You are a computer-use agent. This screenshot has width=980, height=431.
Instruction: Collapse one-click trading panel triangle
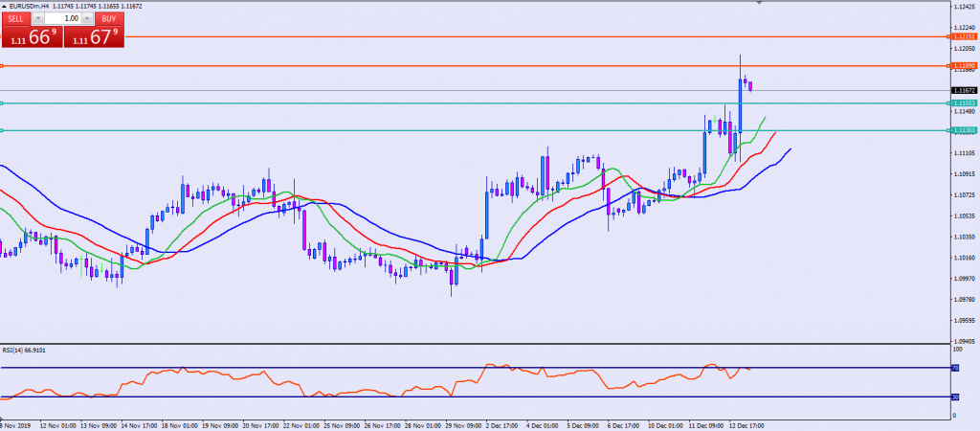click(4, 6)
